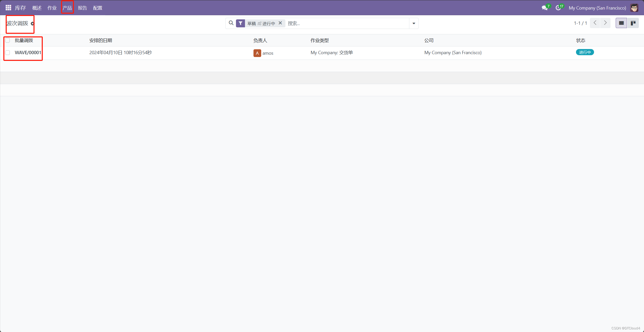Open the chat messages icon
This screenshot has width=644, height=332.
tap(544, 8)
